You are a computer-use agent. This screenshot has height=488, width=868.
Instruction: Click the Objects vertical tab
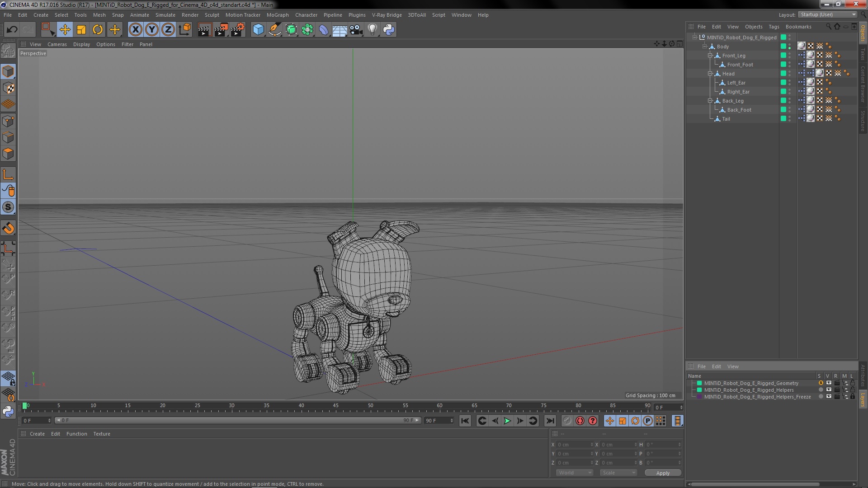point(863,33)
